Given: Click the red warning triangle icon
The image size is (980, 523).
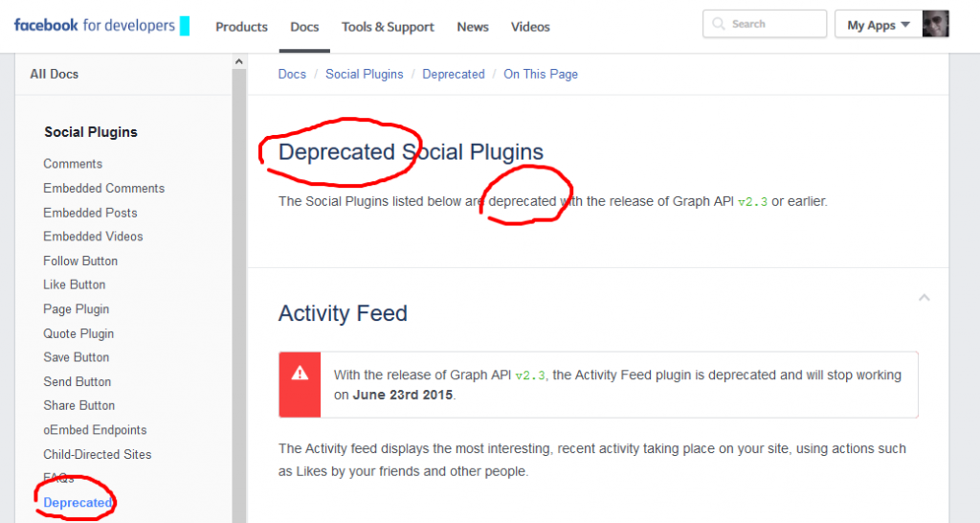Looking at the screenshot, I should pos(300,374).
